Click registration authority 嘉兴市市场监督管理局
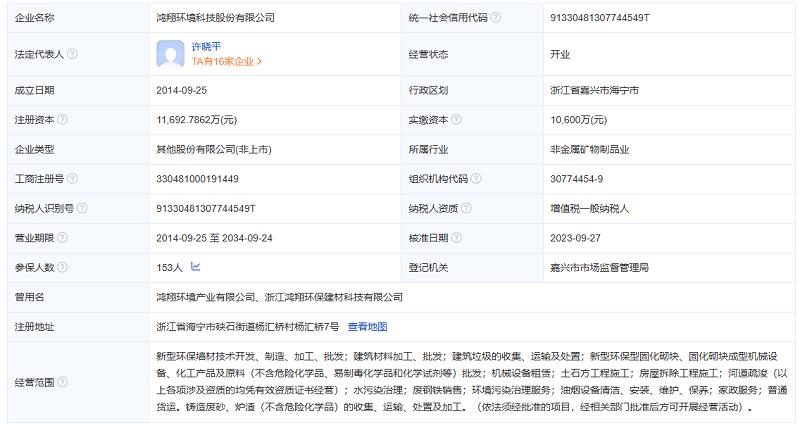The height and width of the screenshot is (428, 800). [599, 267]
